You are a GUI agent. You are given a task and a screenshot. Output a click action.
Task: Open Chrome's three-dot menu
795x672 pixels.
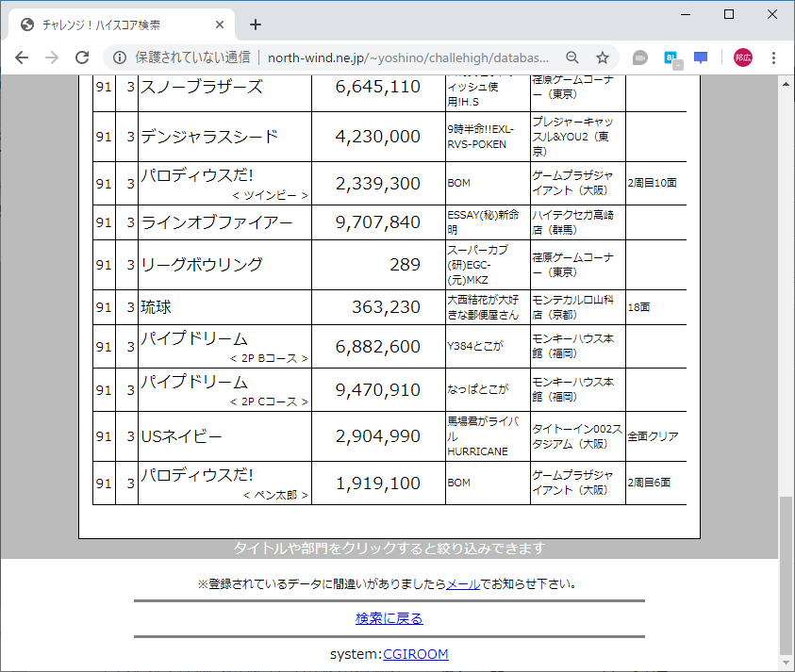click(x=773, y=57)
